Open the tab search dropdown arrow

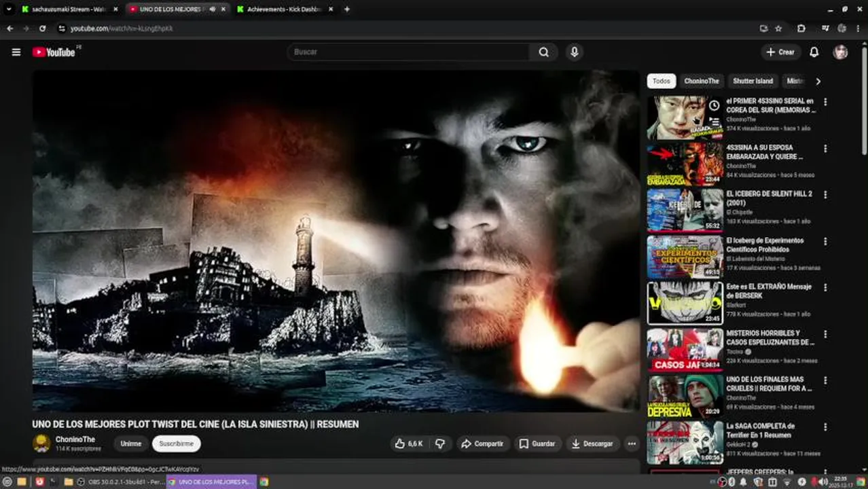point(9,10)
